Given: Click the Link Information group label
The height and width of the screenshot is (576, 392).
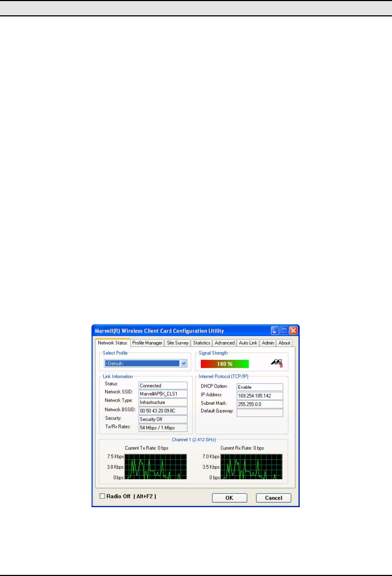Looking at the screenshot, I should (118, 376).
